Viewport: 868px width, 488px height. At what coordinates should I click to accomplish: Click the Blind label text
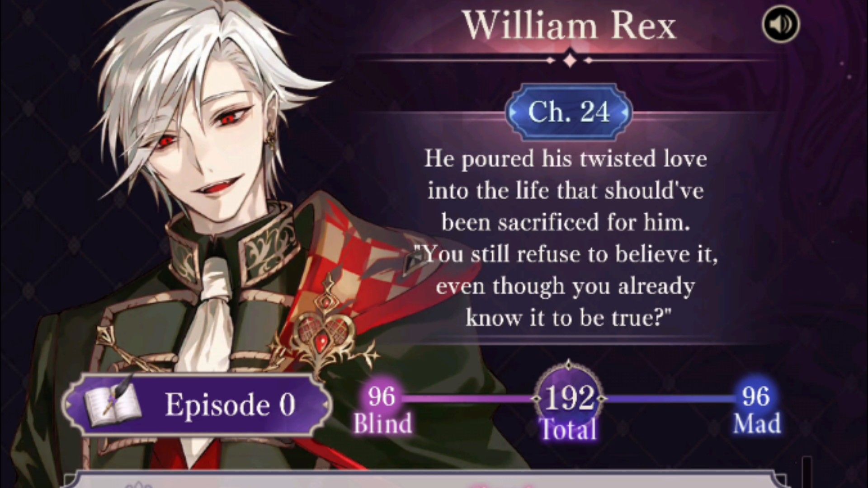coord(382,424)
